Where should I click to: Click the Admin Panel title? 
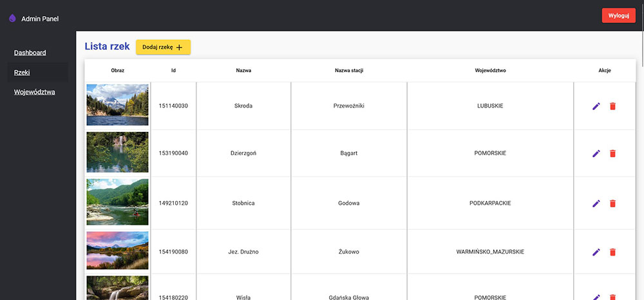pyautogui.click(x=40, y=19)
